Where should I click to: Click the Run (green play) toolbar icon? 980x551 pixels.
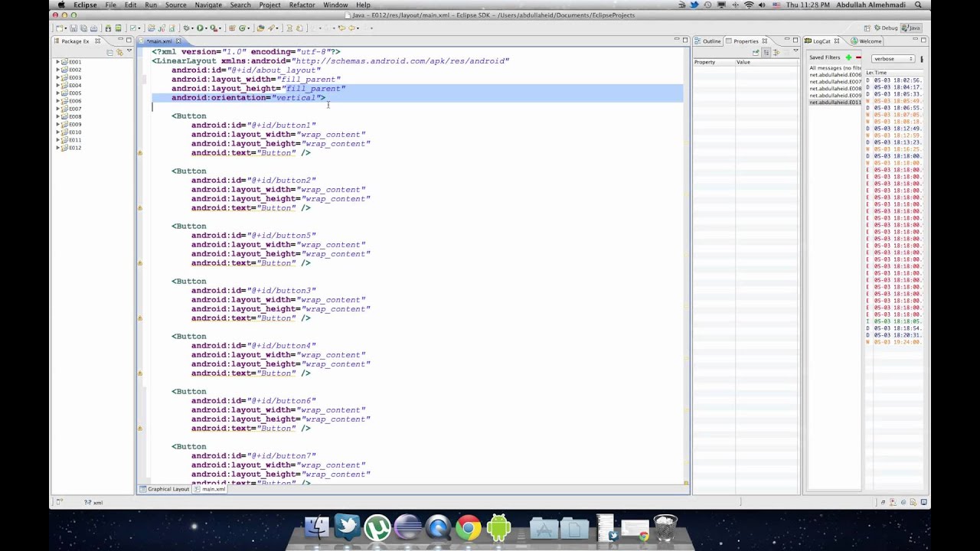coord(200,28)
